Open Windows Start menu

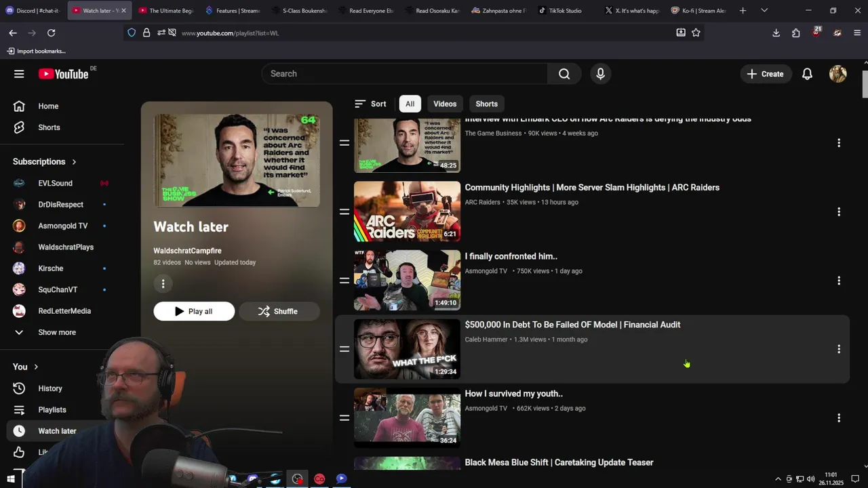coord(10,479)
